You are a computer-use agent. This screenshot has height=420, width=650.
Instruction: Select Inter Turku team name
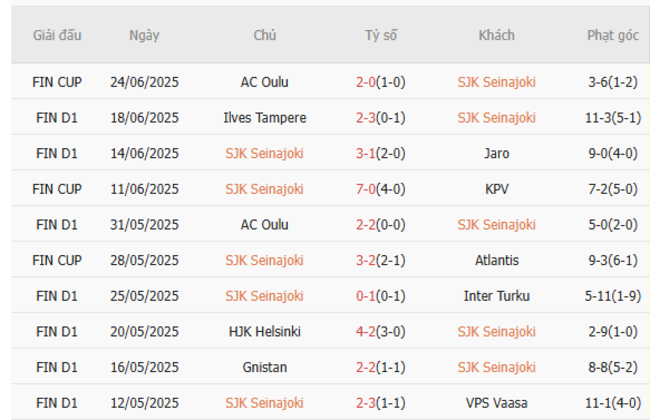click(497, 296)
